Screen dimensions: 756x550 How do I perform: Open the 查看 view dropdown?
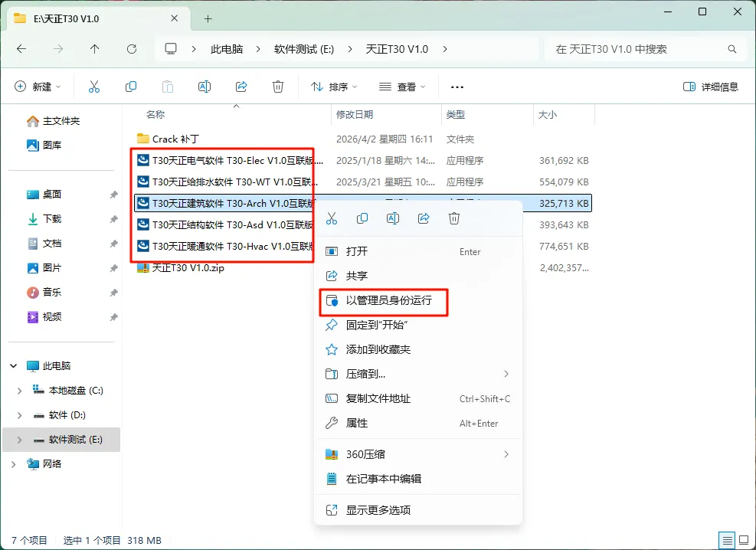point(402,87)
